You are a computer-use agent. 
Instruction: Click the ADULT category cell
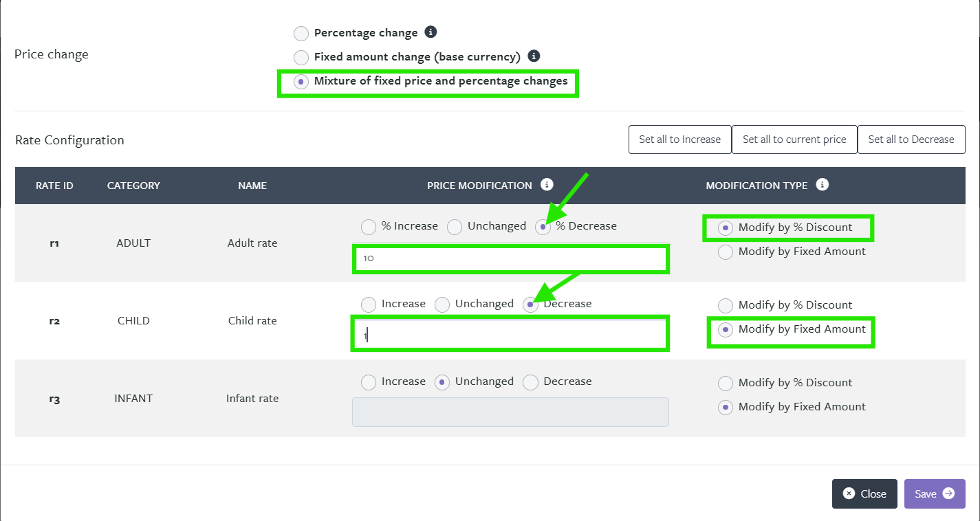(x=133, y=243)
